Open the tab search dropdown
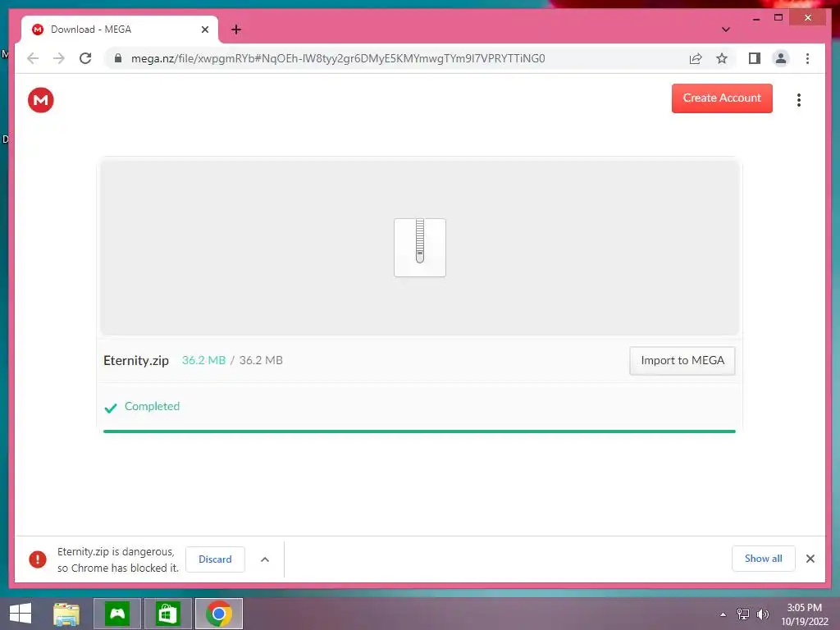Viewport: 840px width, 630px height. click(x=725, y=30)
